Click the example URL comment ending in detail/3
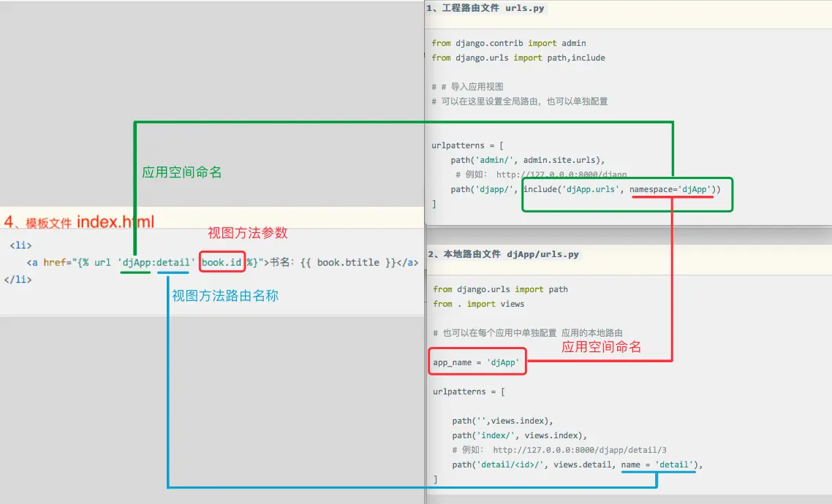 click(x=560, y=450)
